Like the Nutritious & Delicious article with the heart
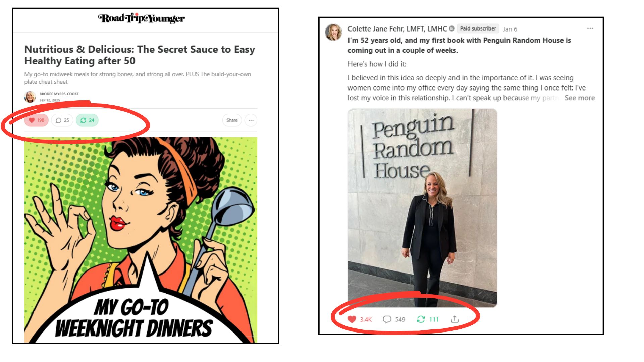 tap(36, 120)
